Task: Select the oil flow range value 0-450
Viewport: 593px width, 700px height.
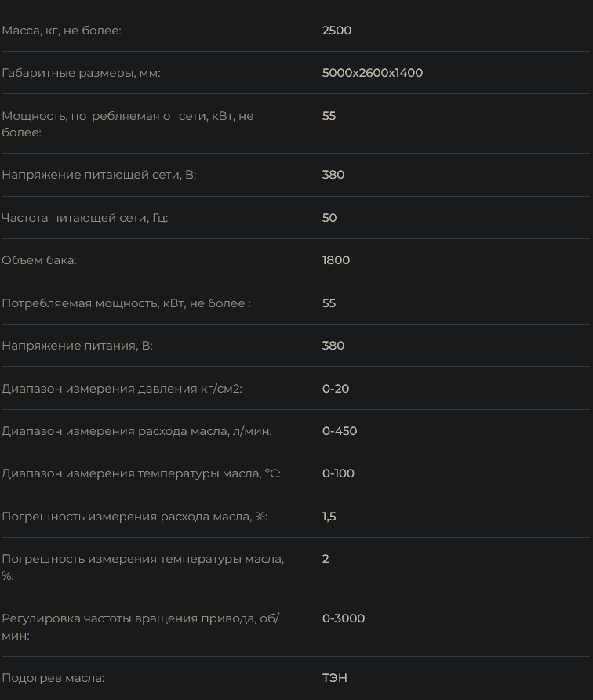Action: (x=340, y=431)
